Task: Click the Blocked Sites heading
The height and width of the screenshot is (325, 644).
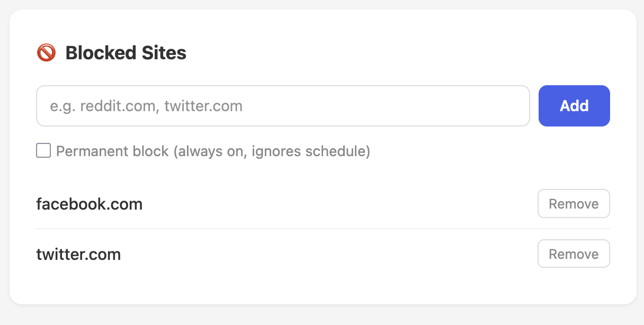Action: point(126,52)
